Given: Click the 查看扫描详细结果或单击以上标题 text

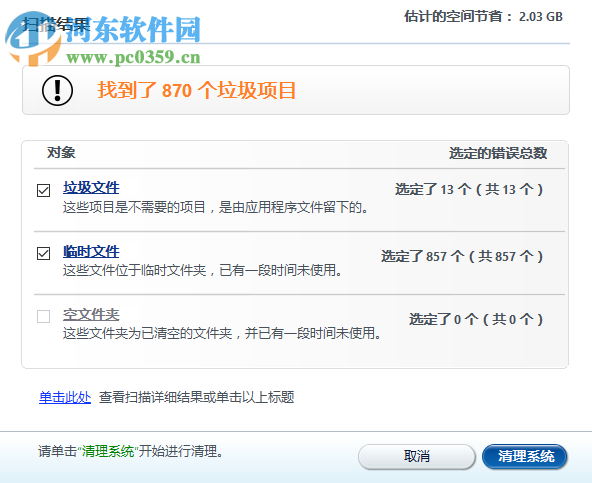Looking at the screenshot, I should (x=196, y=397).
